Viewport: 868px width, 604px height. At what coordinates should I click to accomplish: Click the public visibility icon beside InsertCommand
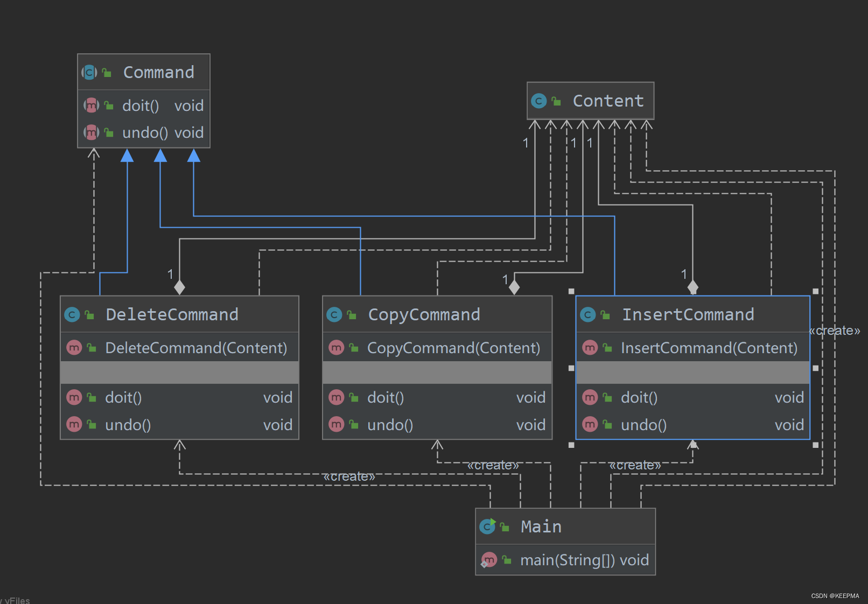pyautogui.click(x=605, y=315)
